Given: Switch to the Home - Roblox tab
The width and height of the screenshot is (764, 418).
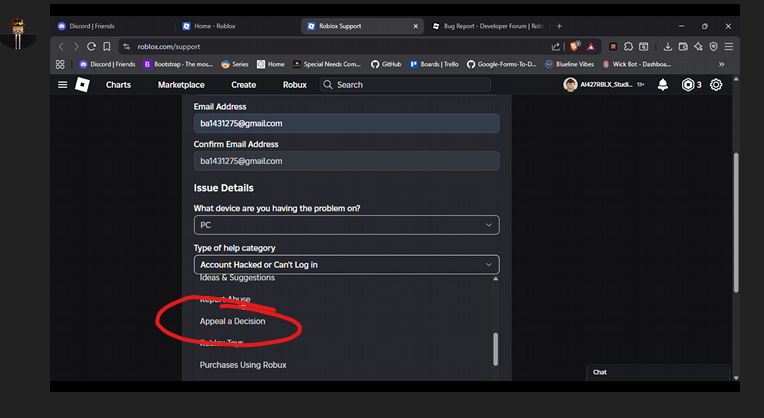Looking at the screenshot, I should pyautogui.click(x=214, y=26).
